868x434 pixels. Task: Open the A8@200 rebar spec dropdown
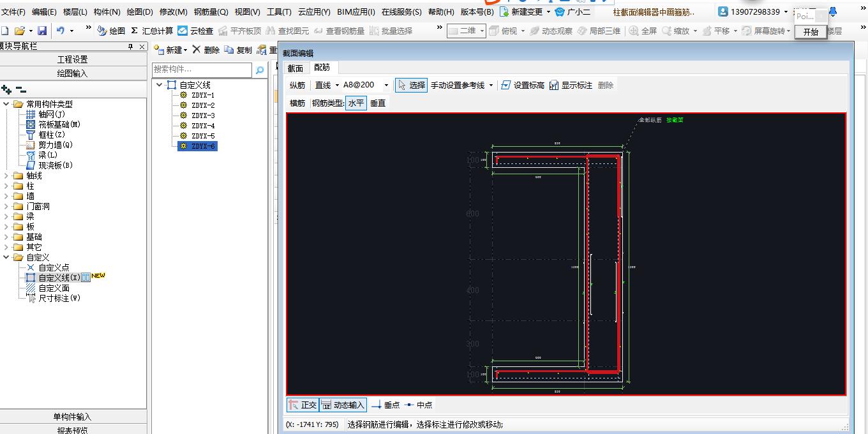pos(385,85)
